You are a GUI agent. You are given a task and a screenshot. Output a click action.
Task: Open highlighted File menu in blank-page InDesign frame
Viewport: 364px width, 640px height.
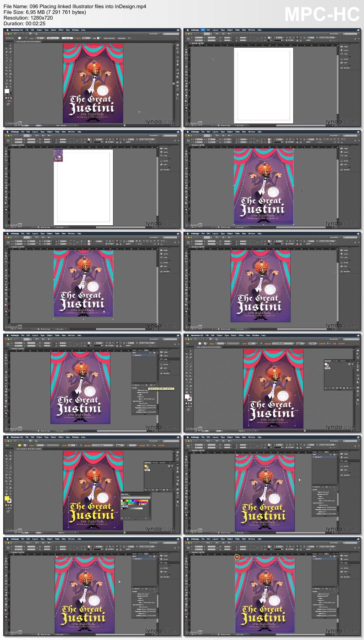(x=203, y=30)
